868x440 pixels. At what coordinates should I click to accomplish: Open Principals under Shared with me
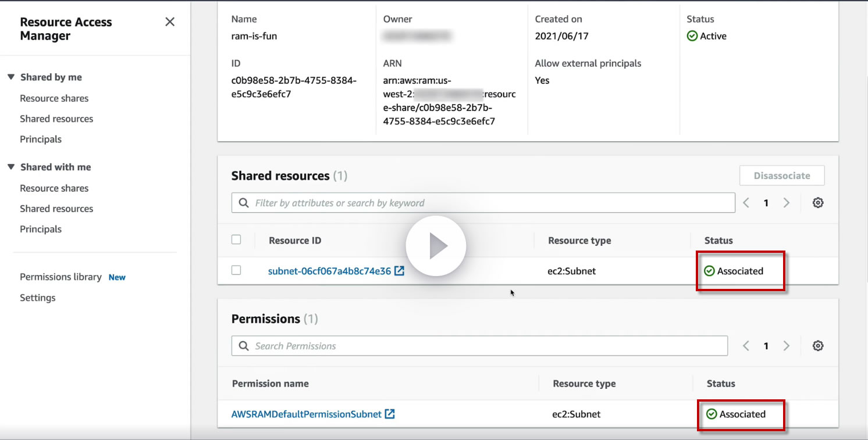41,229
